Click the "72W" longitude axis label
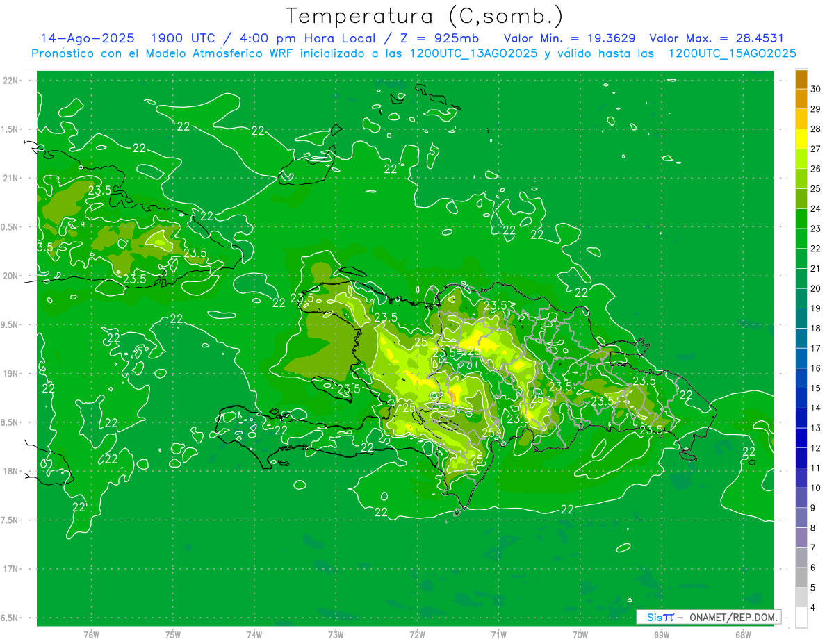Screen dimensions: 834x644 (x=418, y=635)
